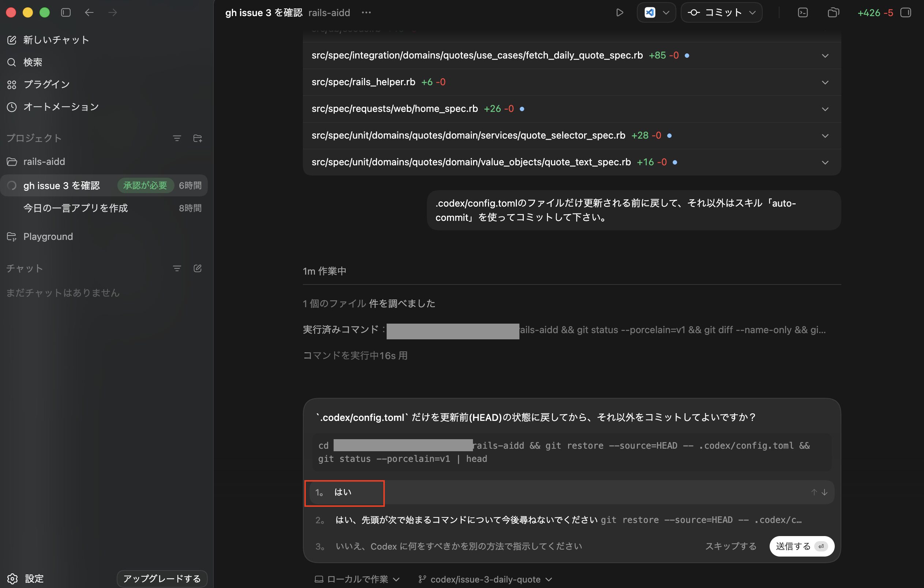Click add new project folder icon
The image size is (924, 588).
tap(198, 138)
